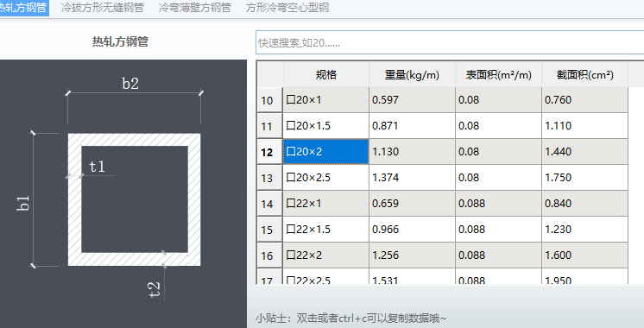Screen dimensions: 644x328
Task: Select section area value 0.840
Action: (x=584, y=203)
